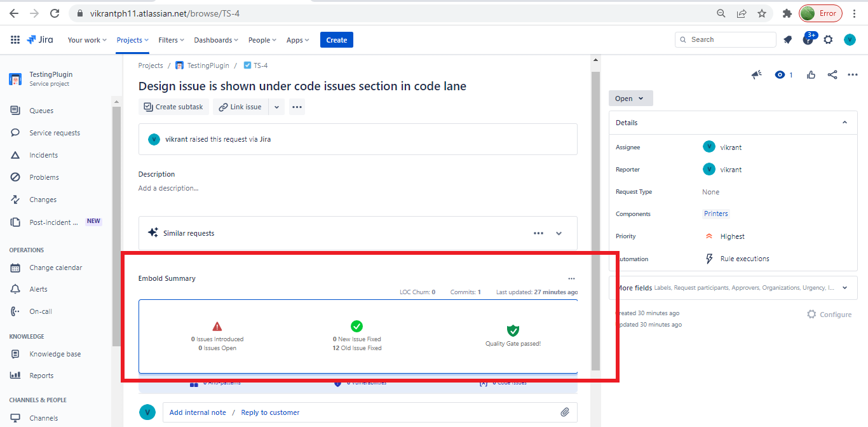Open the Jira notifications bell
Screen dimensions: 868x427
point(788,39)
